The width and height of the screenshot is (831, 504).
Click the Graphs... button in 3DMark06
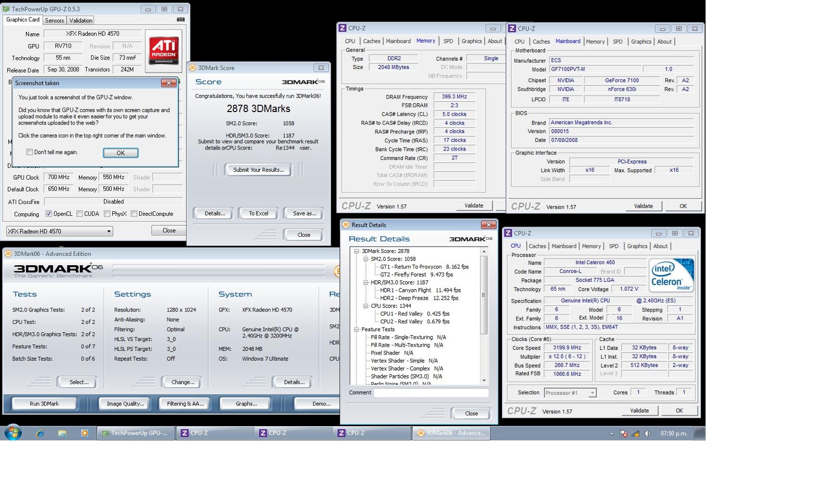coord(246,403)
